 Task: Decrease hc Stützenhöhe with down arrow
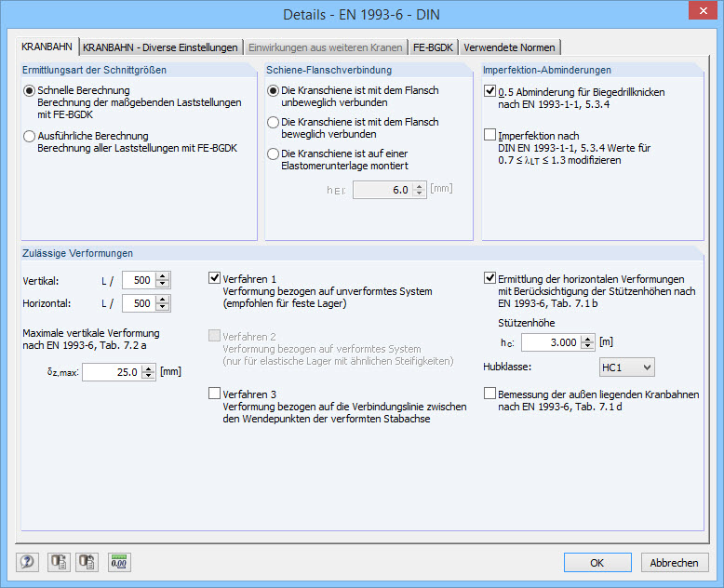pos(588,347)
